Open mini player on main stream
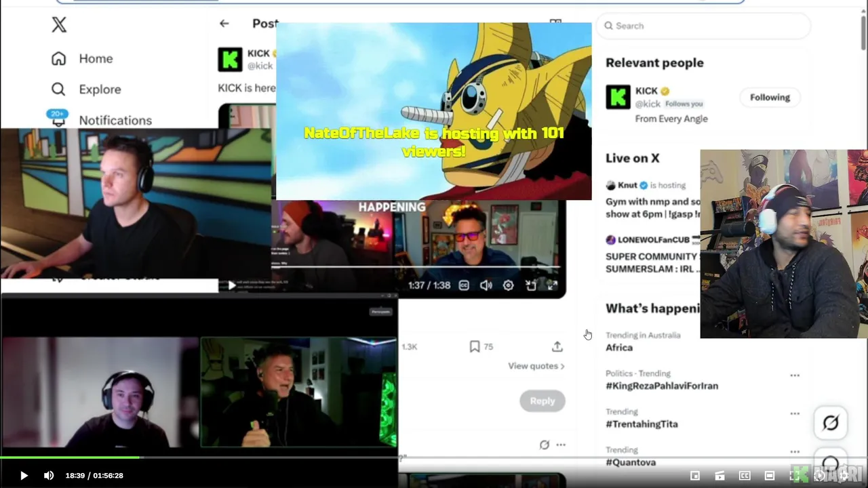868x488 pixels. [695, 476]
